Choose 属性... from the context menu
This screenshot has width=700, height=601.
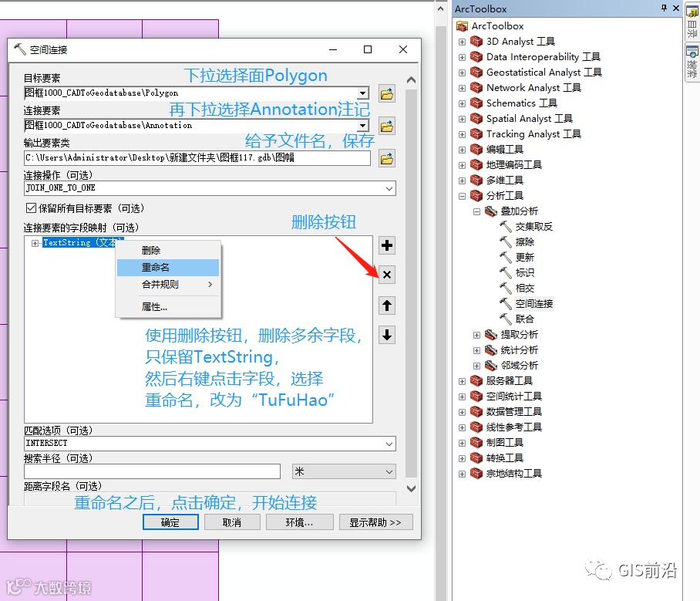168,307
